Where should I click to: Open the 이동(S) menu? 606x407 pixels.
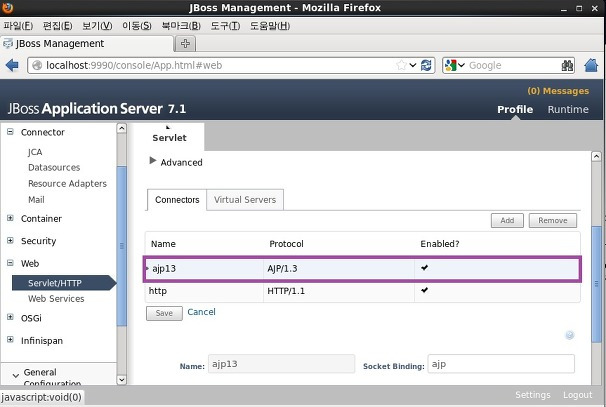tap(137, 26)
